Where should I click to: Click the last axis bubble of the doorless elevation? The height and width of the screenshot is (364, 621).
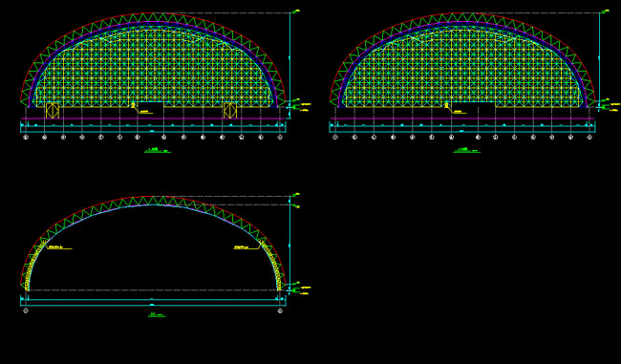click(589, 138)
